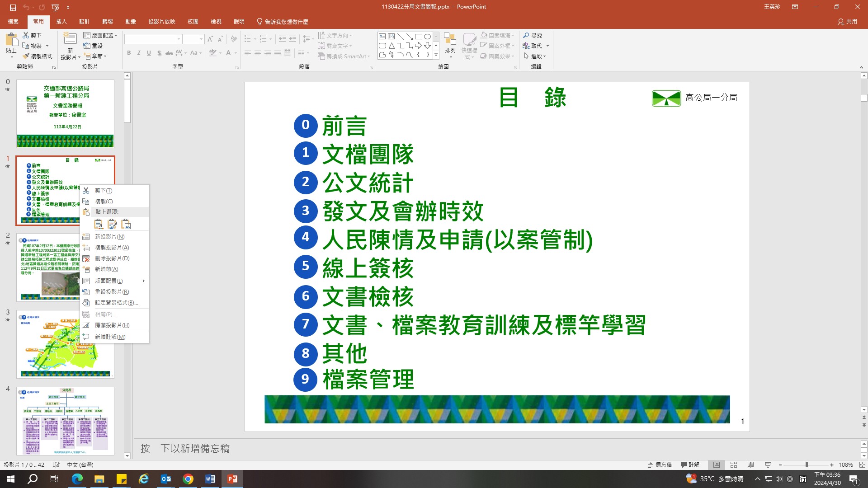This screenshot has height=488, width=868.
Task: Choose Format Background (設定背景格式) in context menu
Action: click(115, 303)
